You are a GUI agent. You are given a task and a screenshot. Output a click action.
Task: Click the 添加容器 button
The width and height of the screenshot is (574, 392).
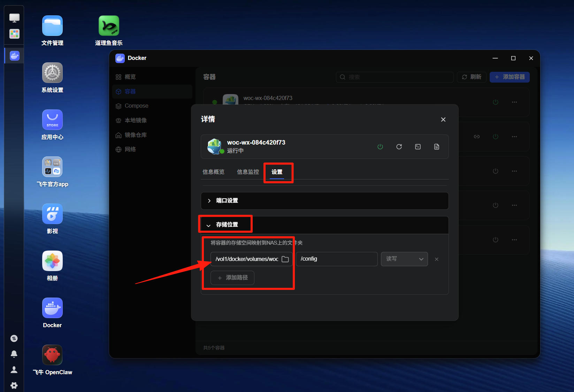pos(510,77)
